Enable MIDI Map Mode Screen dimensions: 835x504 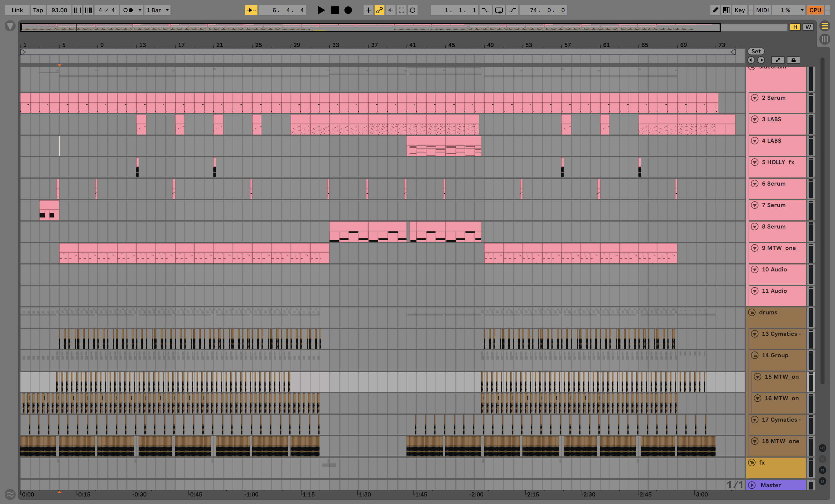763,10
